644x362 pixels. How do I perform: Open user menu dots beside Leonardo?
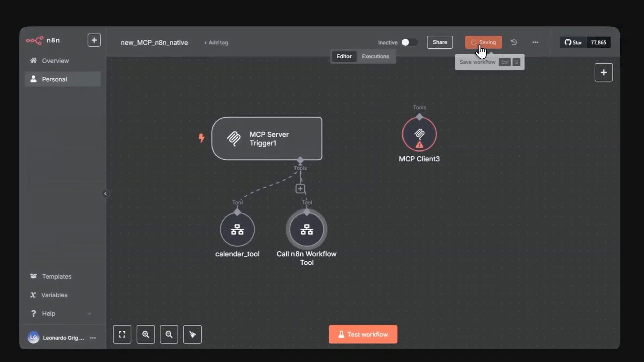93,338
